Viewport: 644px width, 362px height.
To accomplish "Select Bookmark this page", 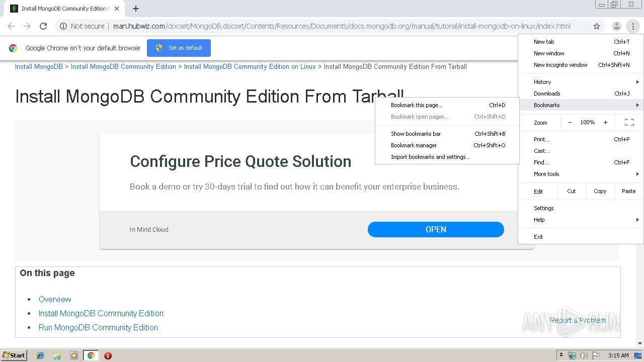I will pos(447,105).
